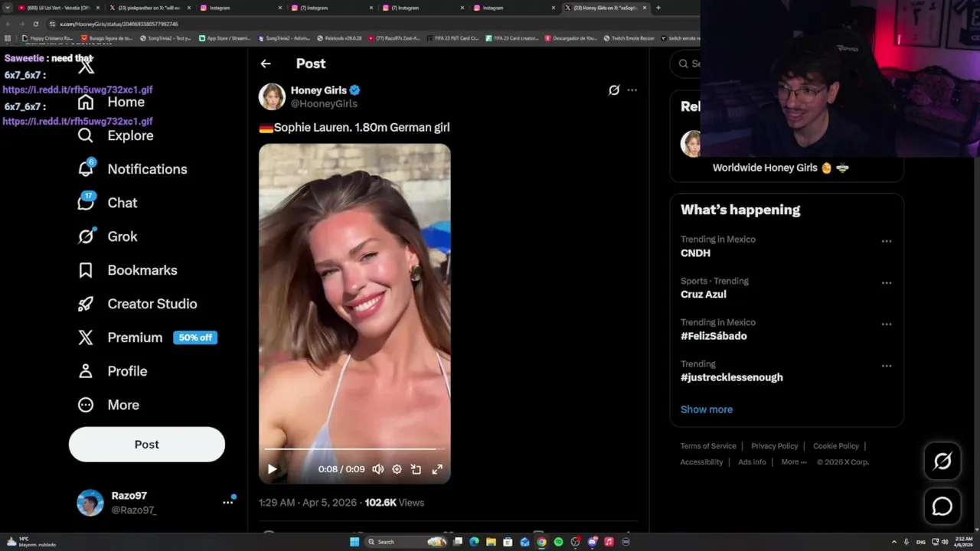Open Honey Girls display name link
The width and height of the screenshot is (980, 551).
(x=318, y=90)
